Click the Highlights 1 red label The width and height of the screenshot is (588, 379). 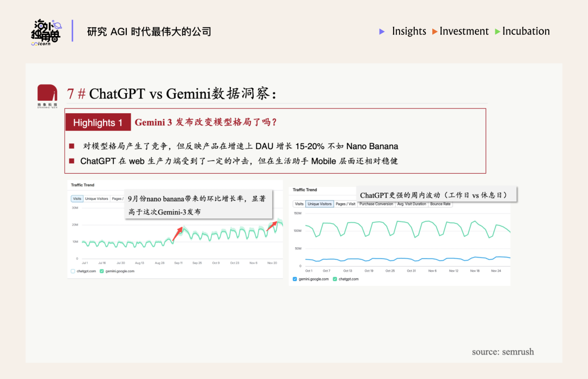pyautogui.click(x=98, y=123)
